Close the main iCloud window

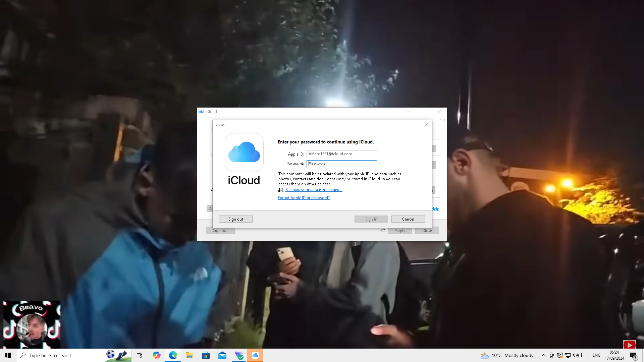[439, 112]
